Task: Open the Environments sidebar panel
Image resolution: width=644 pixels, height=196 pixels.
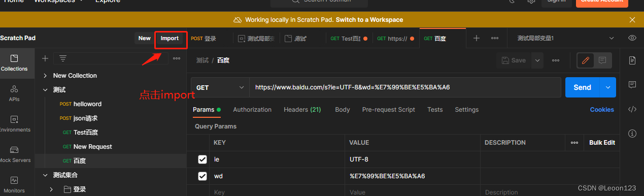Action: coord(14,123)
